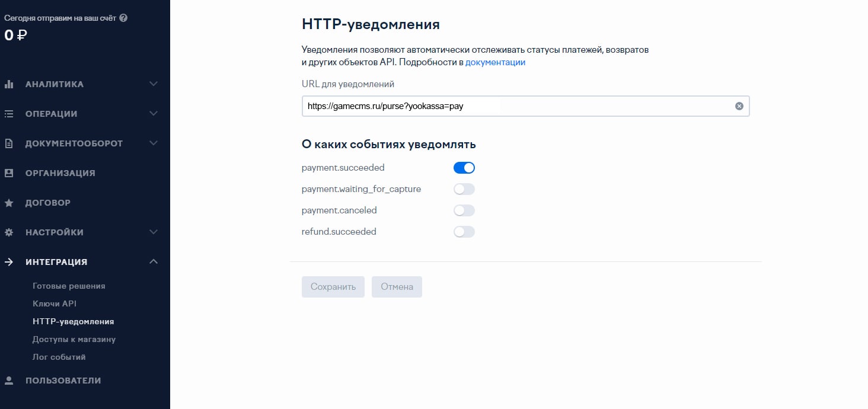
Task: Open Доступы к магазину submenu item
Action: (x=74, y=339)
